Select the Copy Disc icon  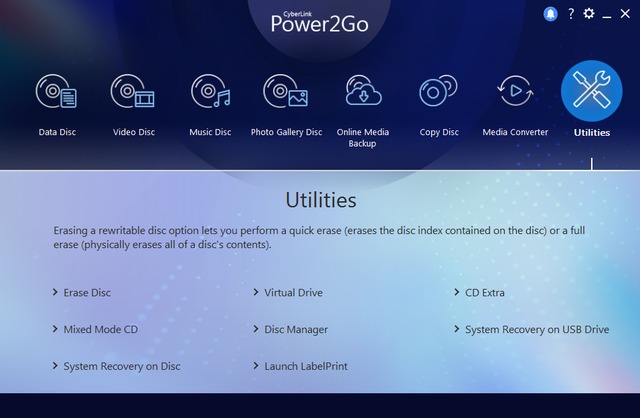point(438,94)
